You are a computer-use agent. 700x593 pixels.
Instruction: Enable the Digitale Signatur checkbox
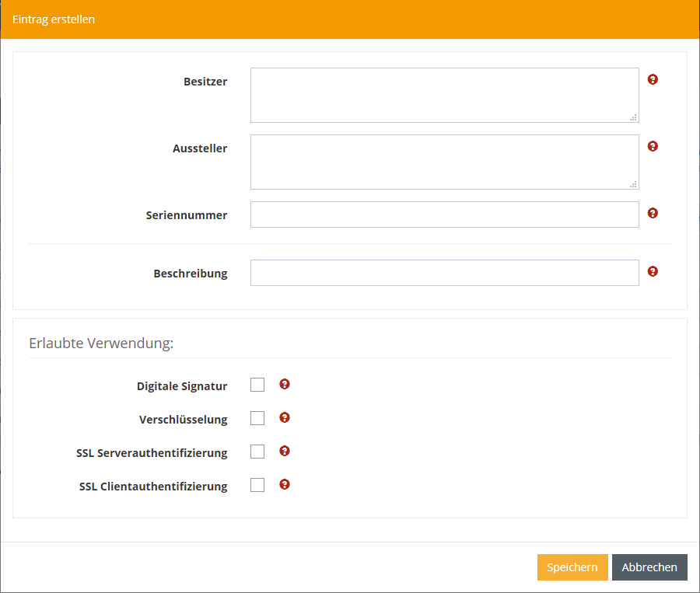pos(257,385)
